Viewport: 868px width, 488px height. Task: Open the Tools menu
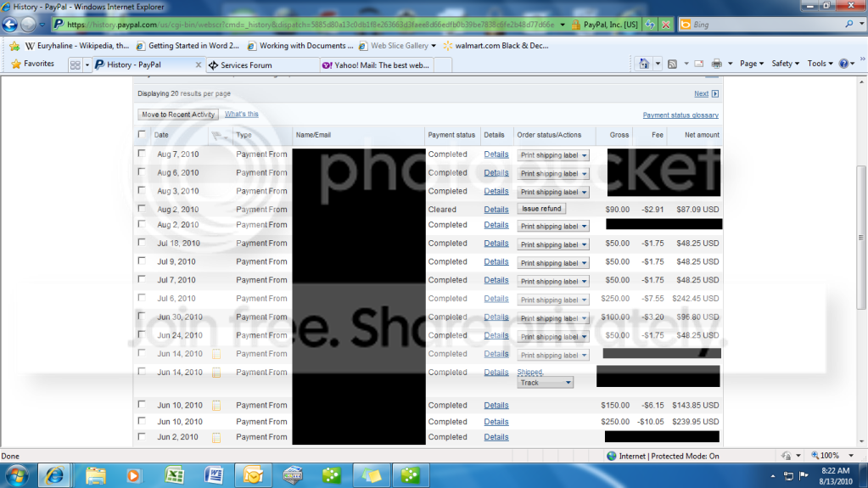pos(820,64)
